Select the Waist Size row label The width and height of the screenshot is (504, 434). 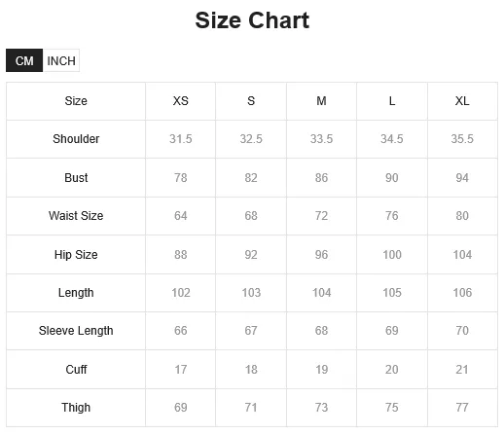point(76,216)
